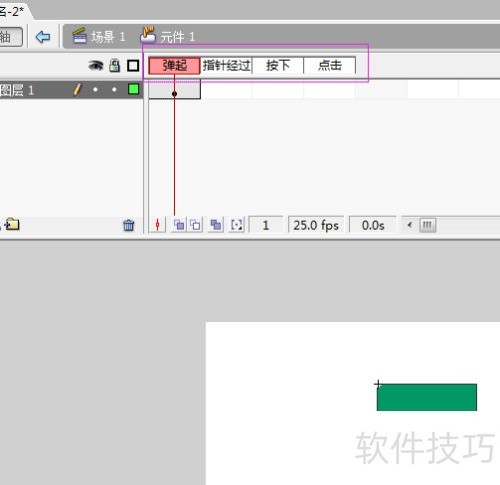The height and width of the screenshot is (485, 500).
Task: Click the onion skin button
Action: [179, 225]
